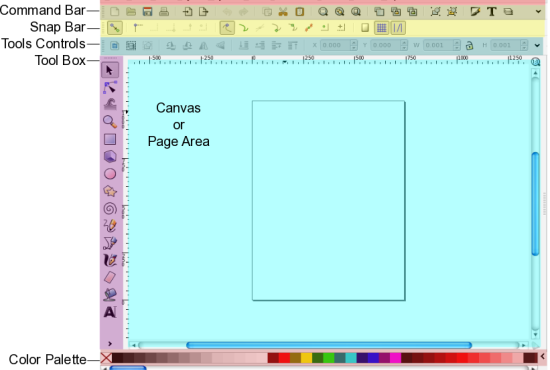Pick the Ellipse circle tool

[110, 174]
